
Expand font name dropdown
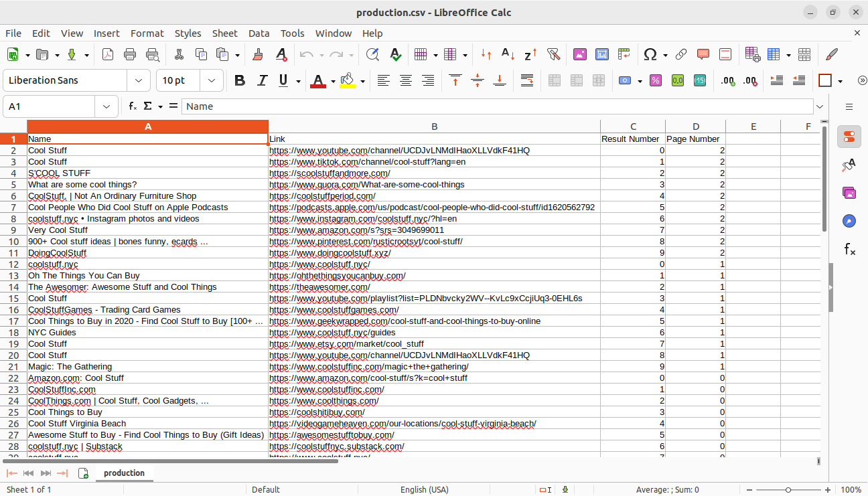tap(139, 80)
